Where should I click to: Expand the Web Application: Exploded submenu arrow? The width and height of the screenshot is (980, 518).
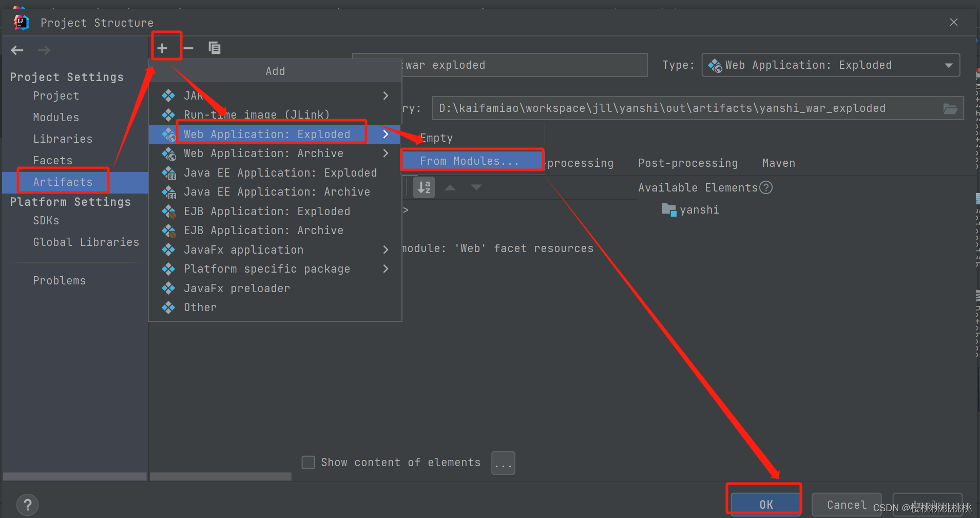tap(386, 134)
